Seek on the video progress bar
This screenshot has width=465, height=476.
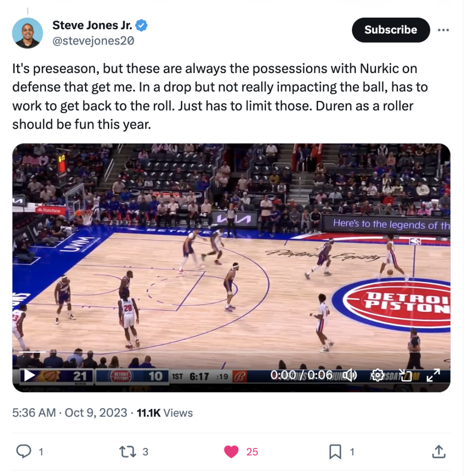point(231,352)
